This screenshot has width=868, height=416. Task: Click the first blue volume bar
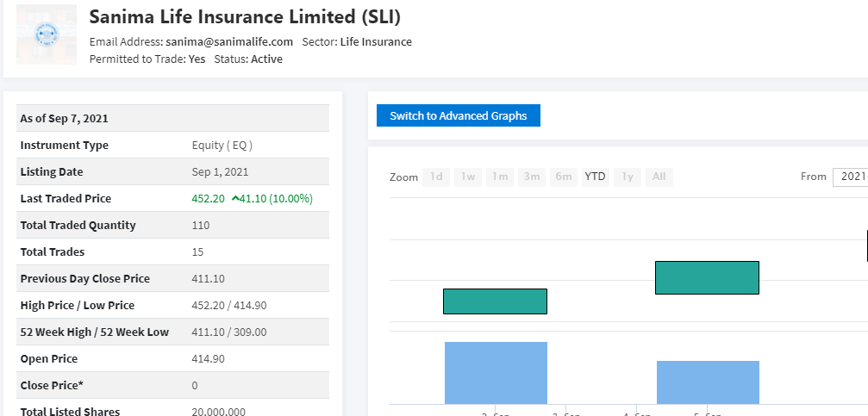click(x=496, y=373)
